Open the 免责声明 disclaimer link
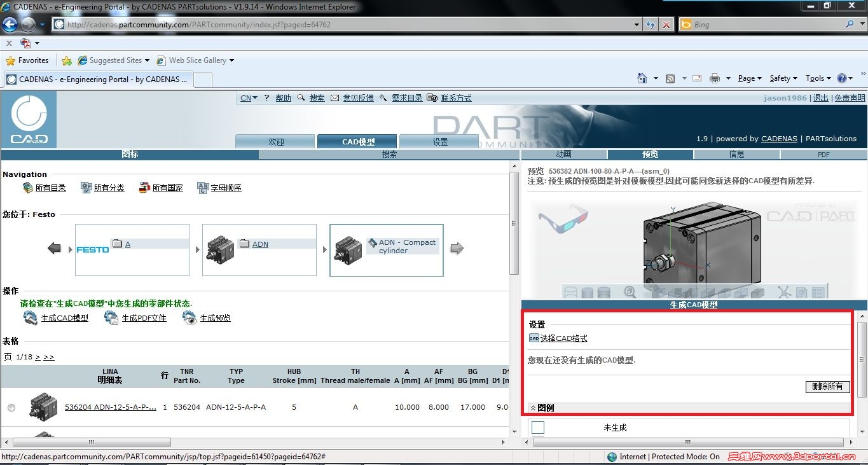 pyautogui.click(x=850, y=98)
